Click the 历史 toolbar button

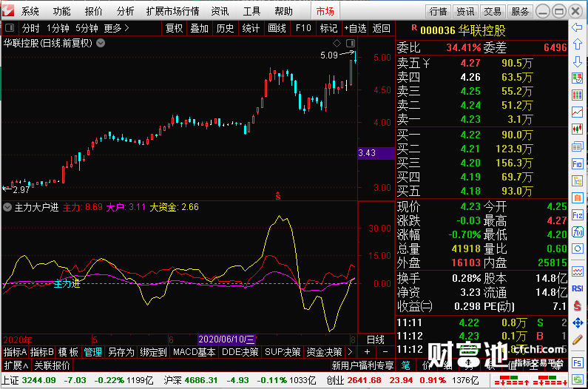pos(225,28)
